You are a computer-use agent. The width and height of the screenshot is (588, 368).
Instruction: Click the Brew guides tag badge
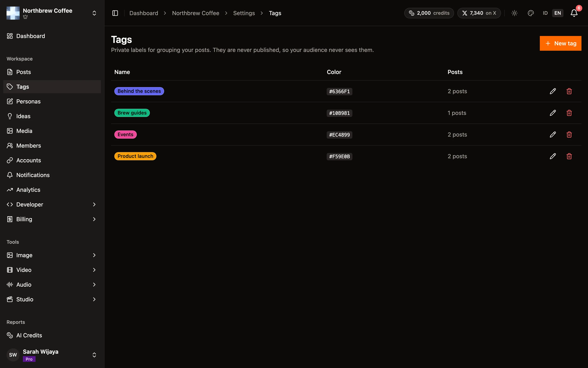pyautogui.click(x=132, y=113)
